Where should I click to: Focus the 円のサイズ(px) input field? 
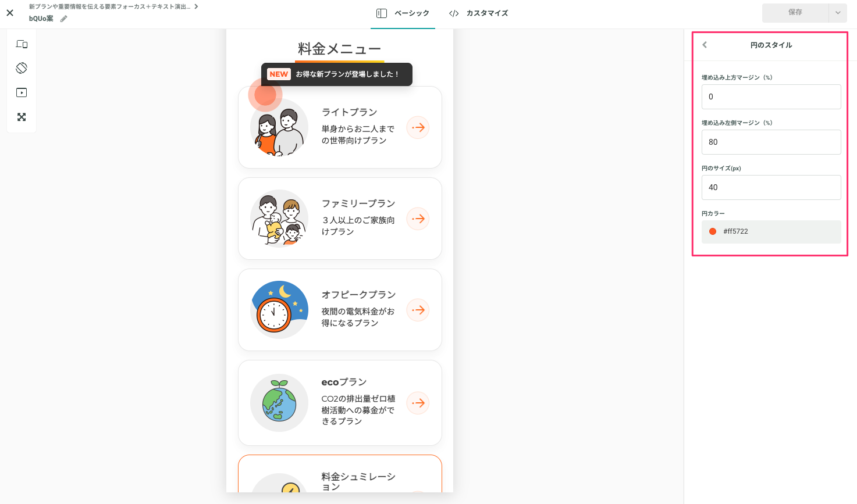click(771, 187)
